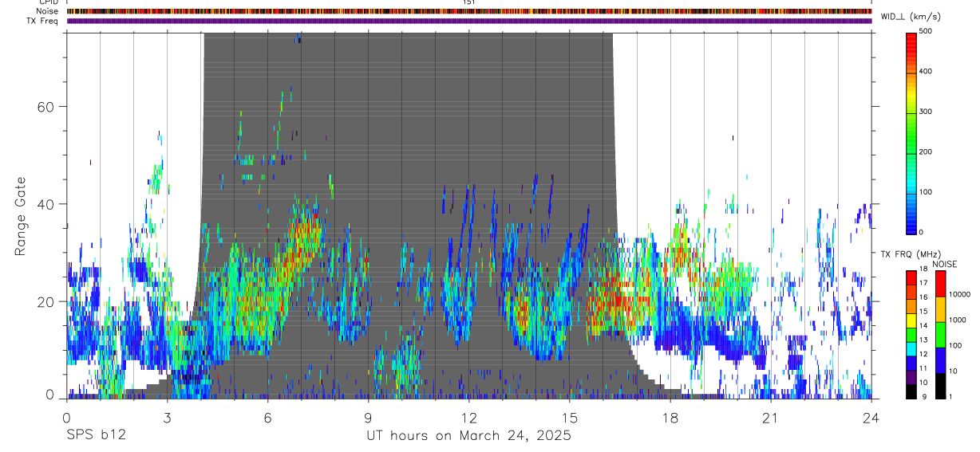Click the green segment of NOISE legend
Viewport: 980px width, 452px height.
point(939,335)
